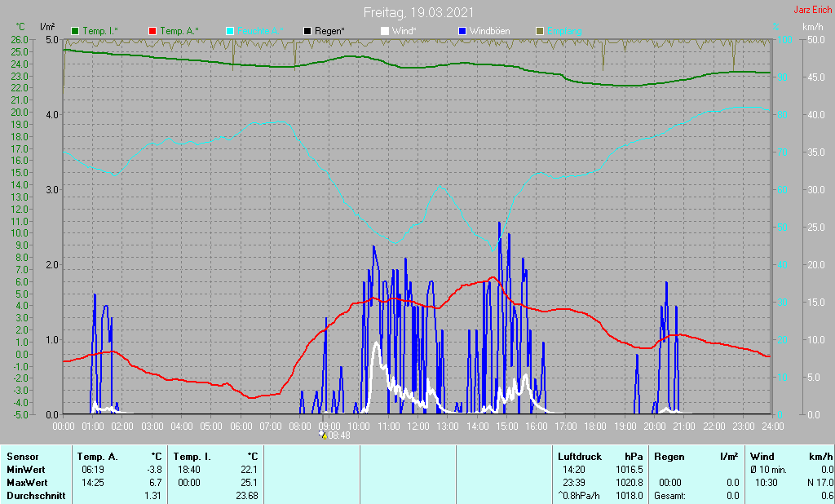
Task: Click the '°C' temperature axis unit label
Action: tap(20, 27)
